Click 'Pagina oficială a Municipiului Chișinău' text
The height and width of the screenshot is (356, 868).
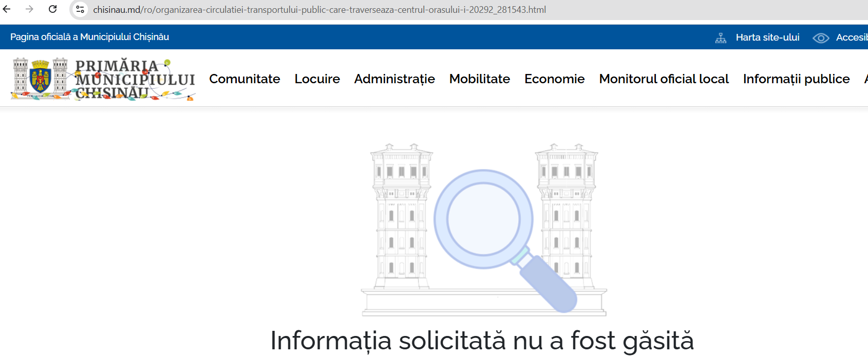coord(89,37)
